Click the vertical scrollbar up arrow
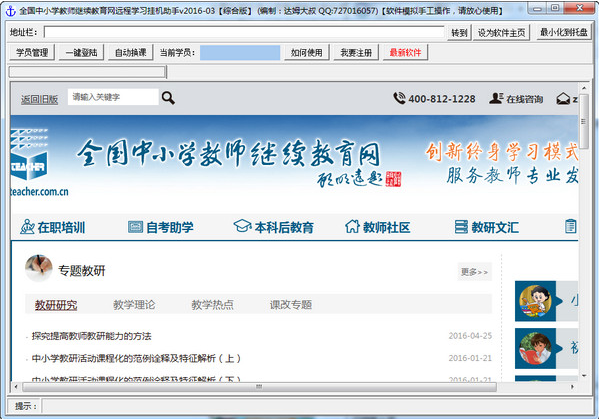 pyautogui.click(x=584, y=88)
